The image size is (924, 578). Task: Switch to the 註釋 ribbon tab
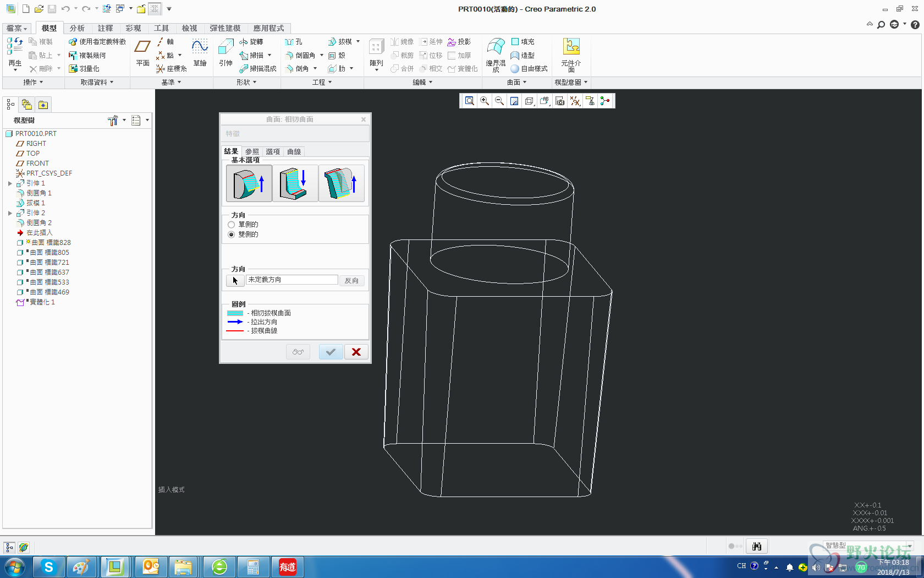pyautogui.click(x=105, y=28)
